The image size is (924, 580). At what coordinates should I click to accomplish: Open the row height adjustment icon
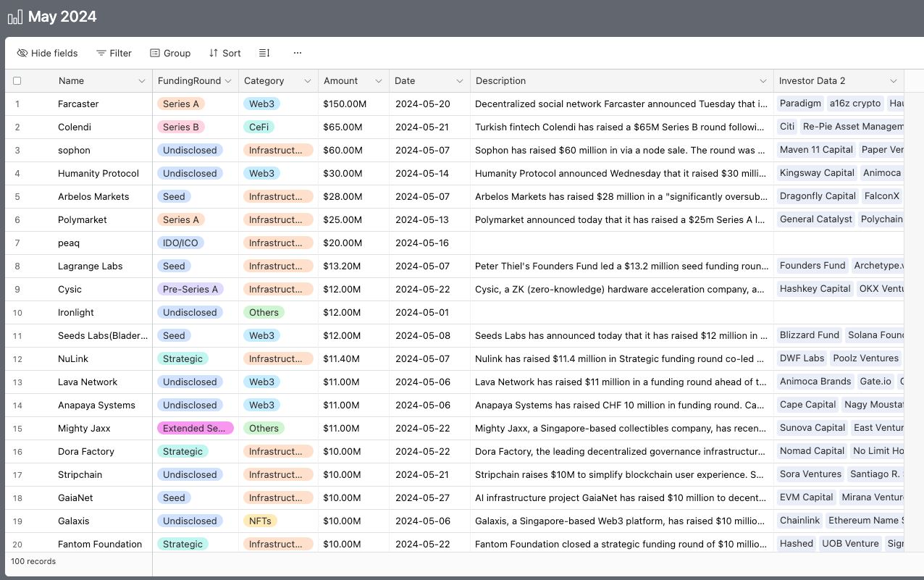click(x=264, y=53)
